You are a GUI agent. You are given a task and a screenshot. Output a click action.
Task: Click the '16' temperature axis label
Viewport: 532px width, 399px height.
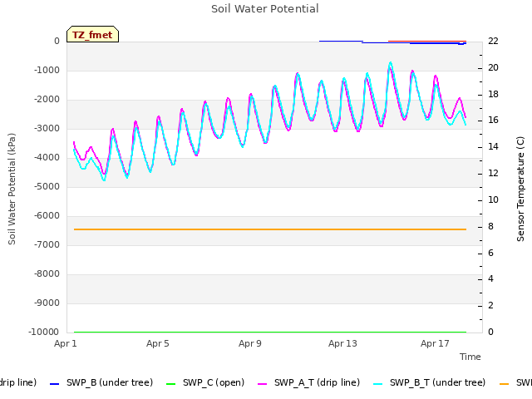point(493,120)
